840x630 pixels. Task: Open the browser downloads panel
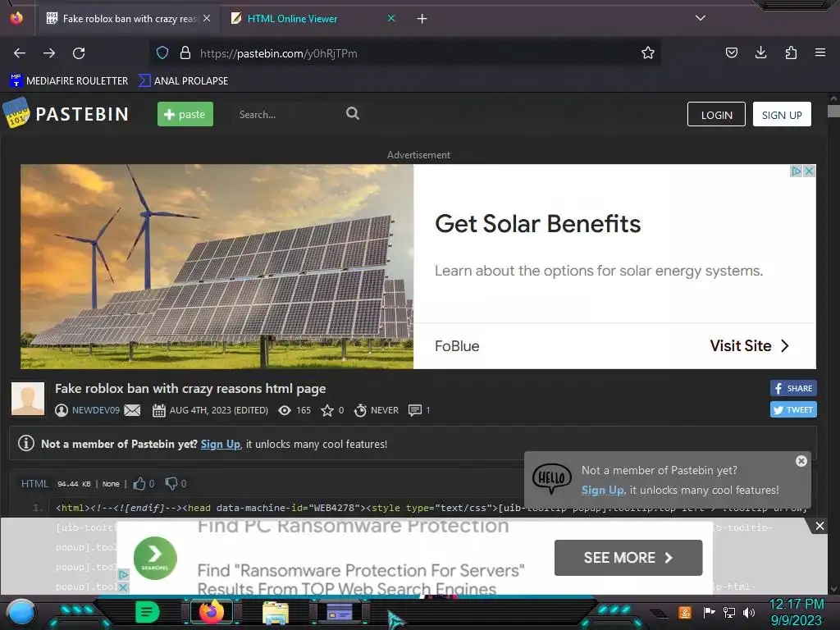(x=760, y=52)
